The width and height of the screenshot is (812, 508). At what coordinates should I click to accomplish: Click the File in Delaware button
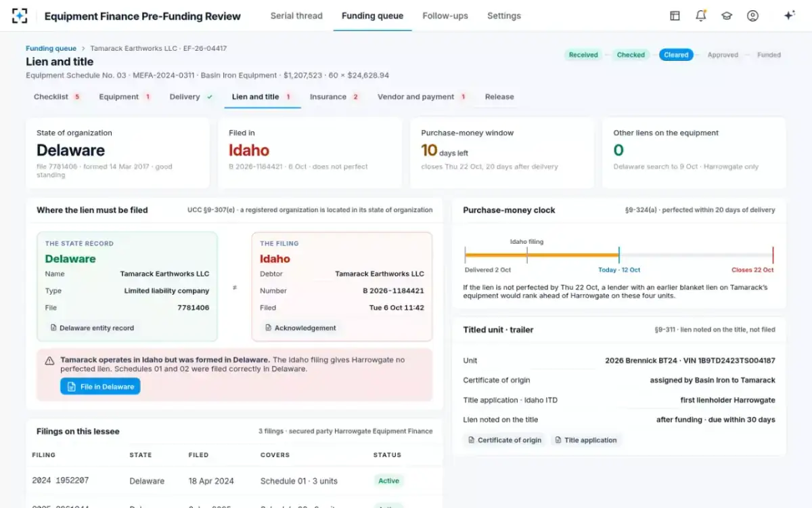click(100, 387)
